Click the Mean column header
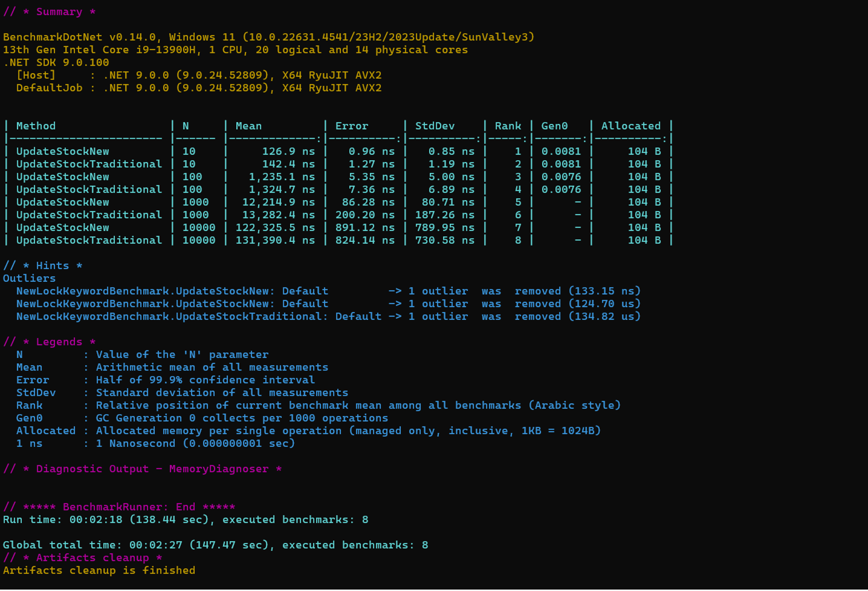Viewport: 868px width, 591px height. (248, 126)
